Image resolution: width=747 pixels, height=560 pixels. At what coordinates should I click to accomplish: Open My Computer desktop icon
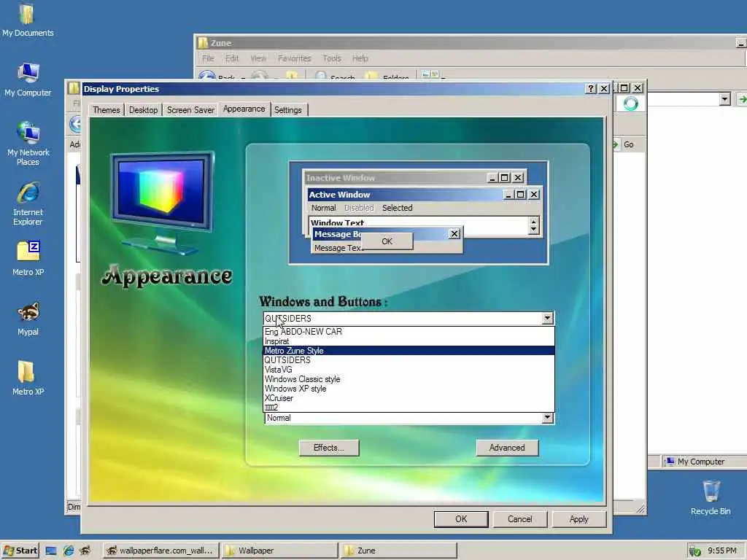(28, 79)
